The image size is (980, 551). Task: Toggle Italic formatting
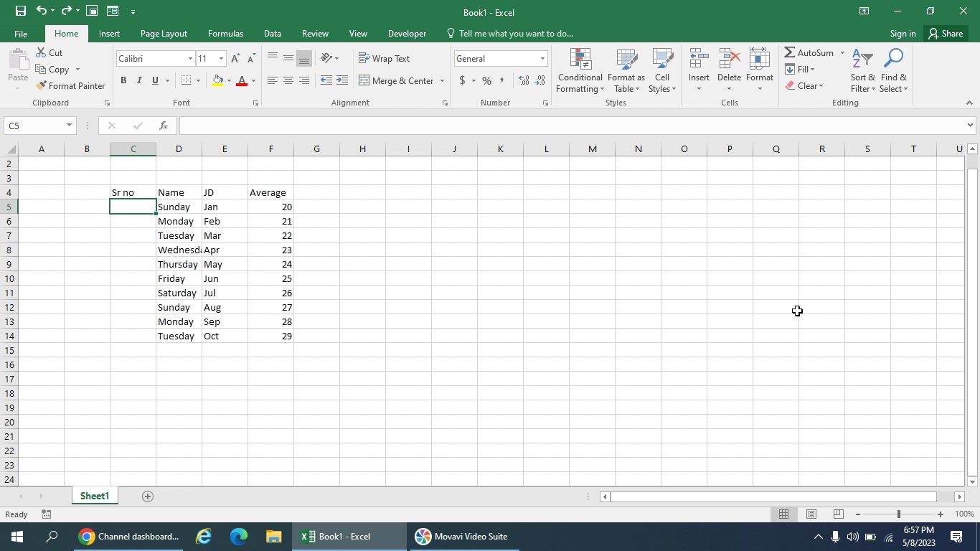tap(139, 80)
